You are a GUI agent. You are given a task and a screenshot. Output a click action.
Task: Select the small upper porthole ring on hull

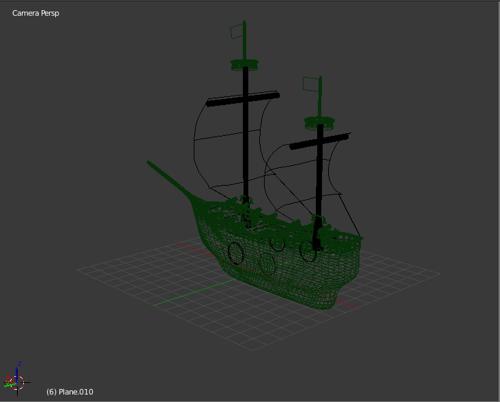coord(277,244)
